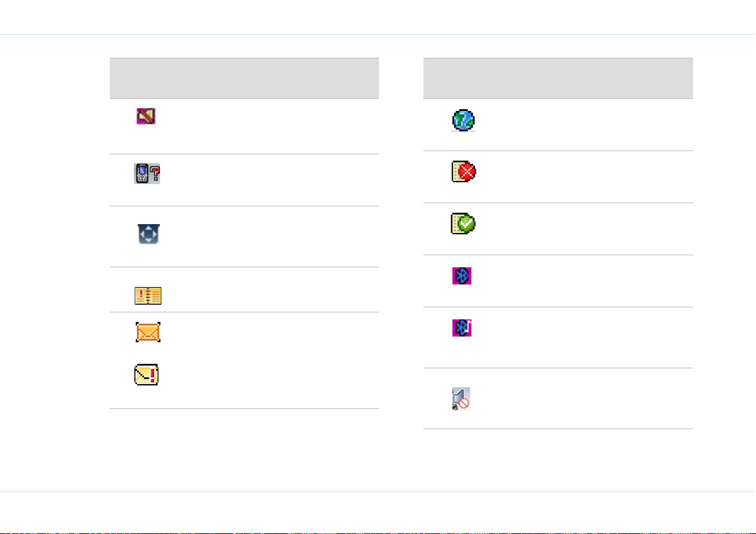
Task: Select the notepad with green checkmark icon
Action: tap(463, 224)
